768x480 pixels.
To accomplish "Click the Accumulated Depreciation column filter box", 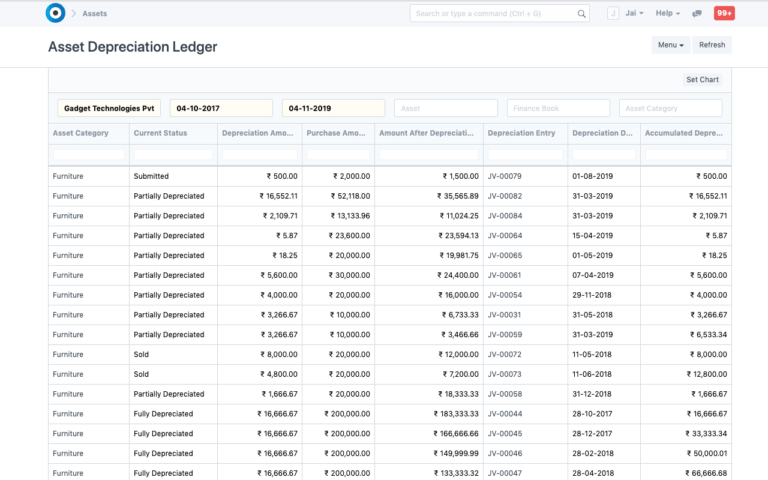I will pos(686,154).
